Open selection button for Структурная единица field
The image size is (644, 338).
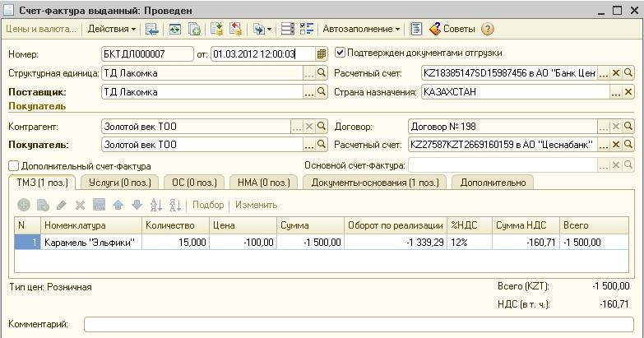click(309, 73)
